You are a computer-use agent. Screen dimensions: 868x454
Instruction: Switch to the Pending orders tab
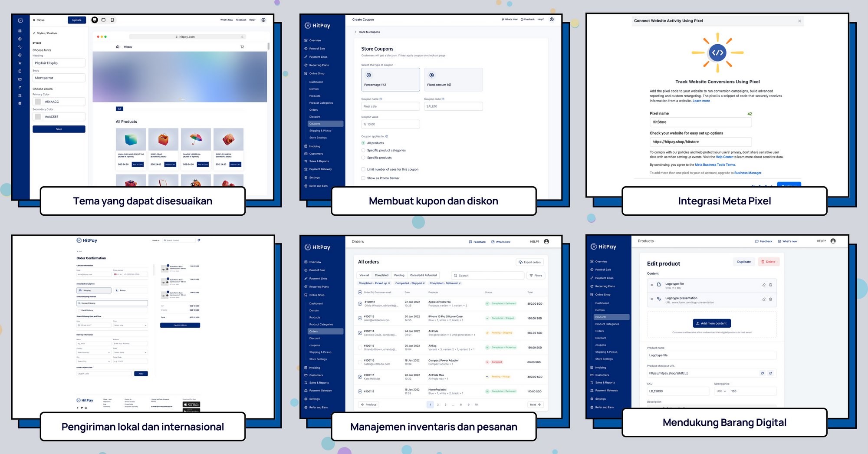tap(399, 275)
